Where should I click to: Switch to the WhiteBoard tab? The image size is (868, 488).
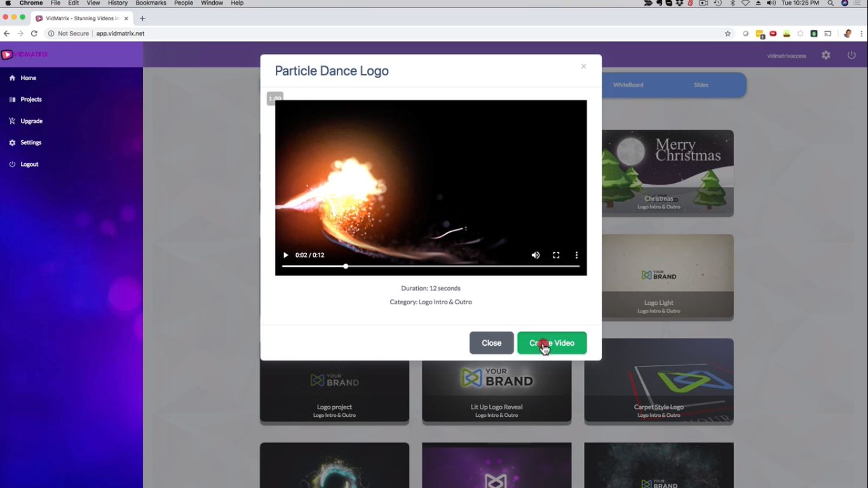click(x=628, y=85)
